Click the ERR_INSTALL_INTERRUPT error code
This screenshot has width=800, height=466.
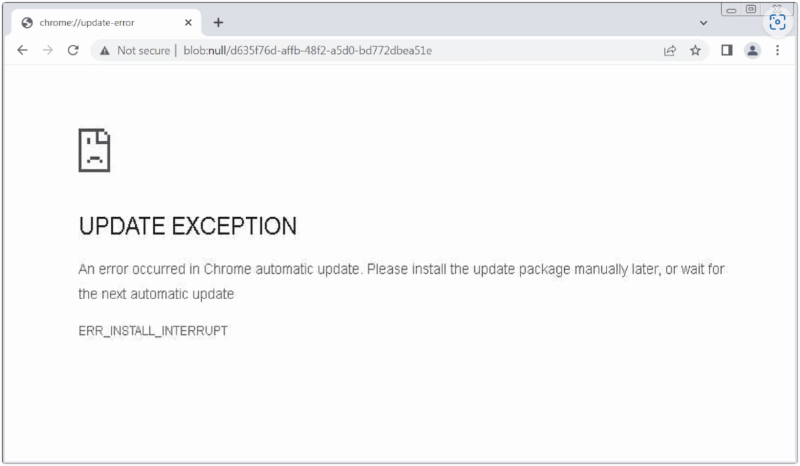click(x=153, y=330)
